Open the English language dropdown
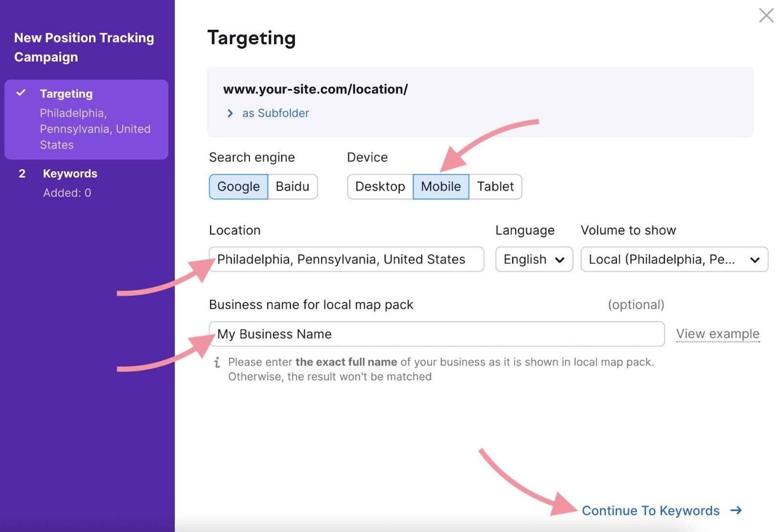The height and width of the screenshot is (532, 782). point(534,259)
